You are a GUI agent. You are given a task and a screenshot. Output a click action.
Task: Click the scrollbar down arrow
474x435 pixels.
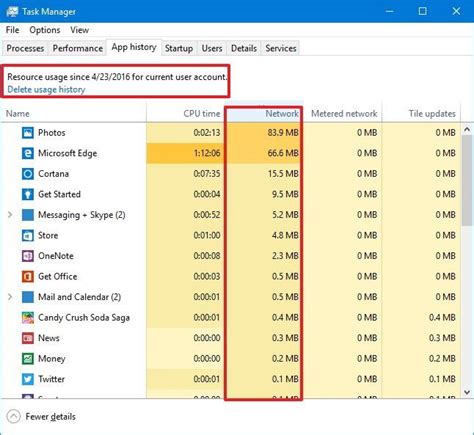pyautogui.click(x=467, y=392)
